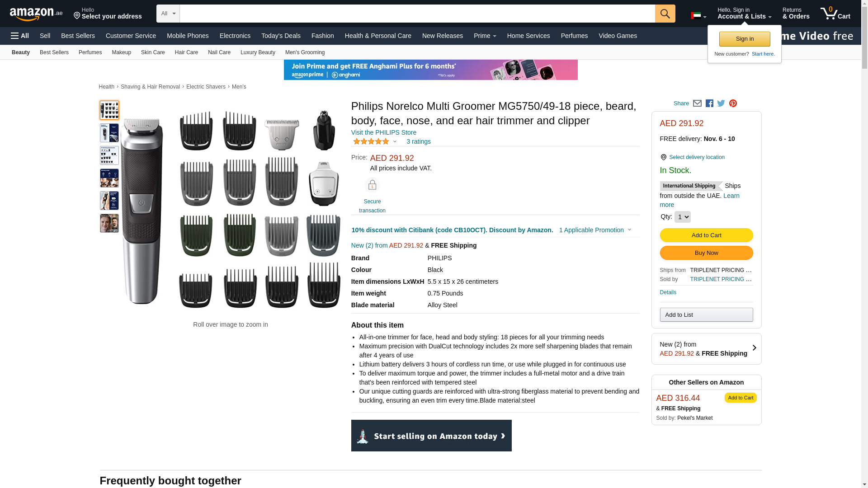Click the Amazon.ae logo
868x488 pixels.
(x=36, y=14)
